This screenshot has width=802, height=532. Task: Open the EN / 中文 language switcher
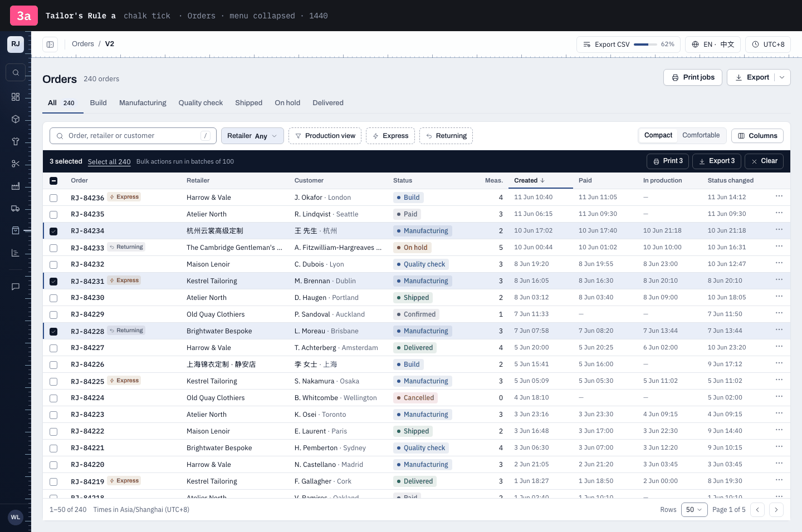point(713,45)
